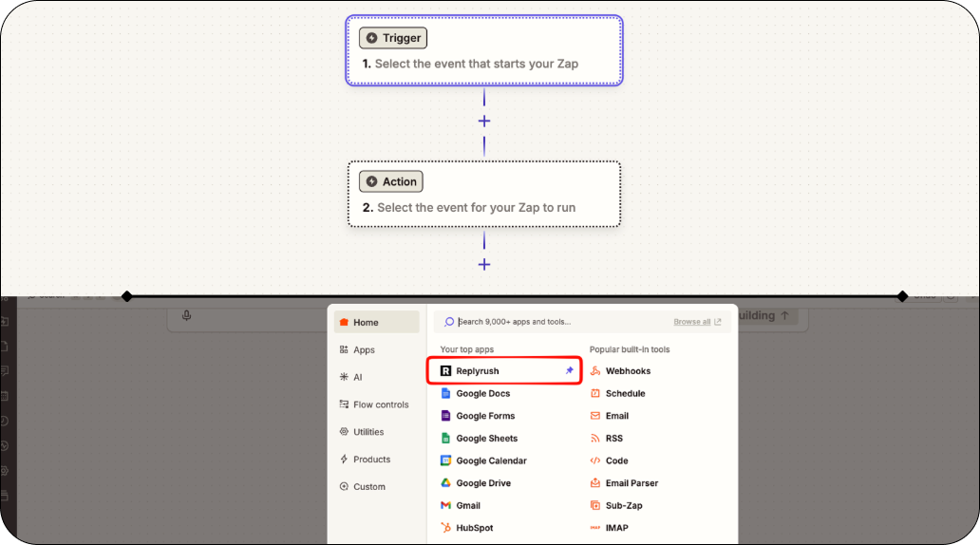Click the Trigger badge in step 1
The height and width of the screenshot is (545, 980).
coord(393,38)
